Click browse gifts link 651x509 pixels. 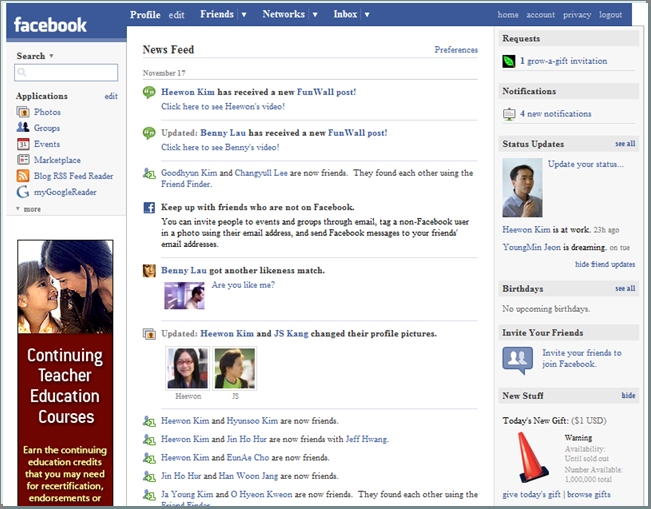pos(589,494)
